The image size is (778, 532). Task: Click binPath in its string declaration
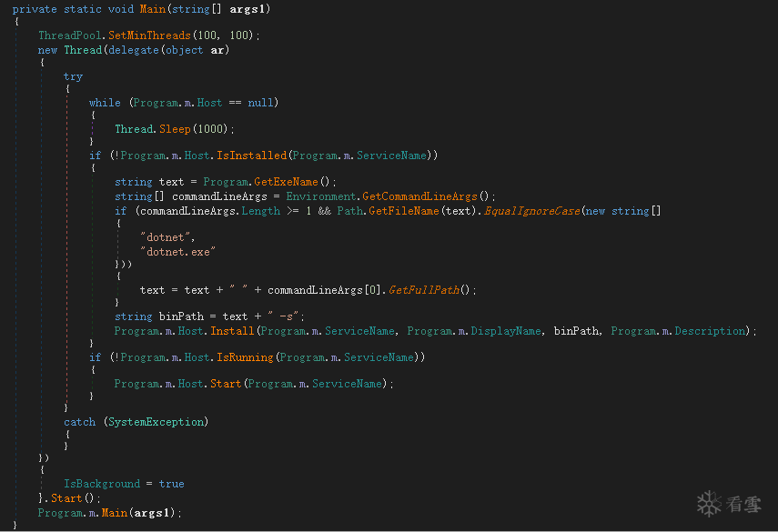pos(181,316)
